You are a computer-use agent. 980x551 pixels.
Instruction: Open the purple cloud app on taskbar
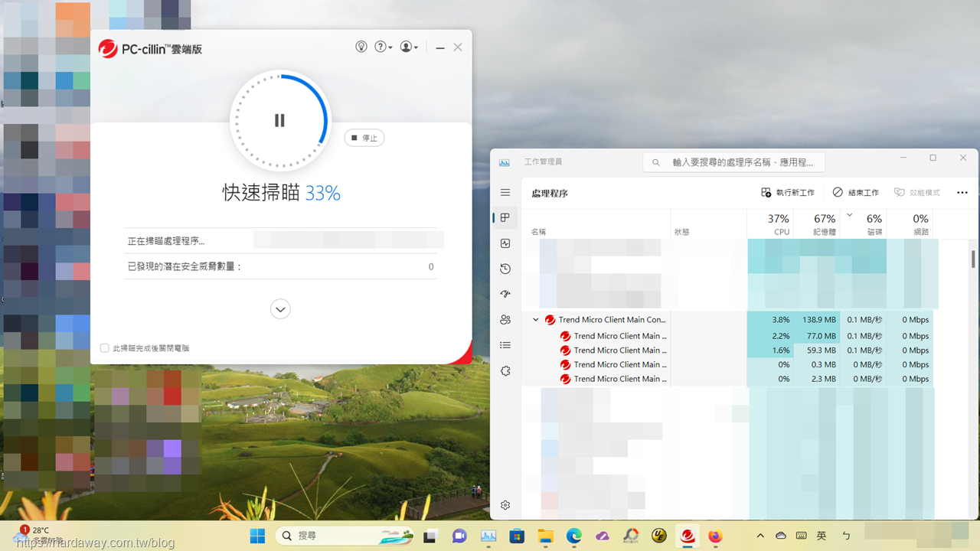[603, 536]
